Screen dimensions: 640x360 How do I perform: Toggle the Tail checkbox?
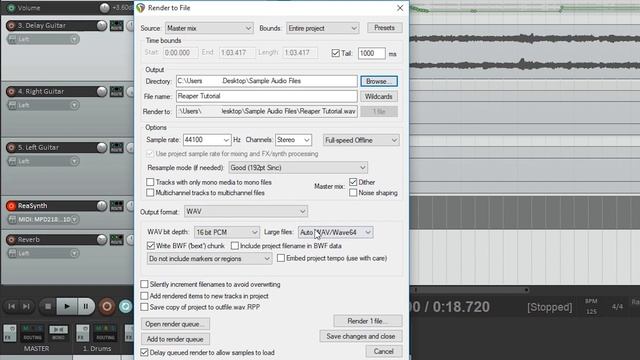(336, 53)
